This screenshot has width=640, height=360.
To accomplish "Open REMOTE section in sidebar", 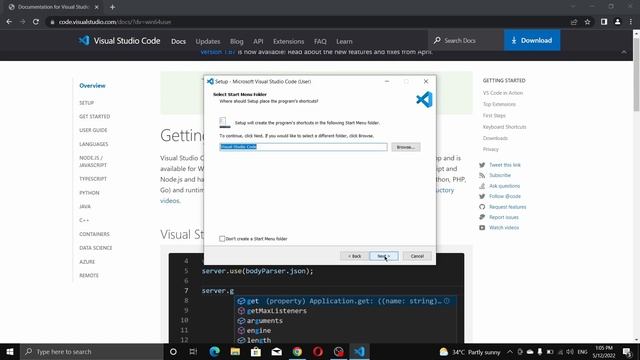I will pos(89,276).
